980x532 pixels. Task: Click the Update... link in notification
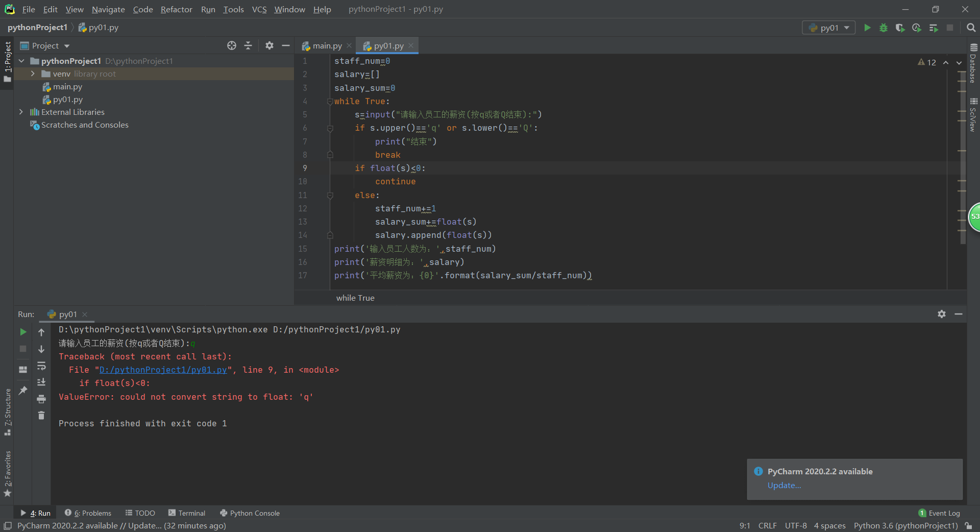pos(784,486)
